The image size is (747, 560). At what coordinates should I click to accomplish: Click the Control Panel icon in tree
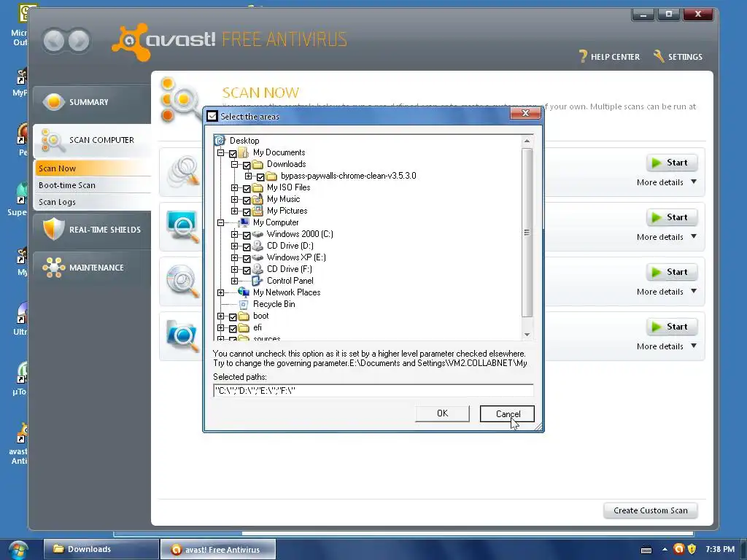point(258,281)
